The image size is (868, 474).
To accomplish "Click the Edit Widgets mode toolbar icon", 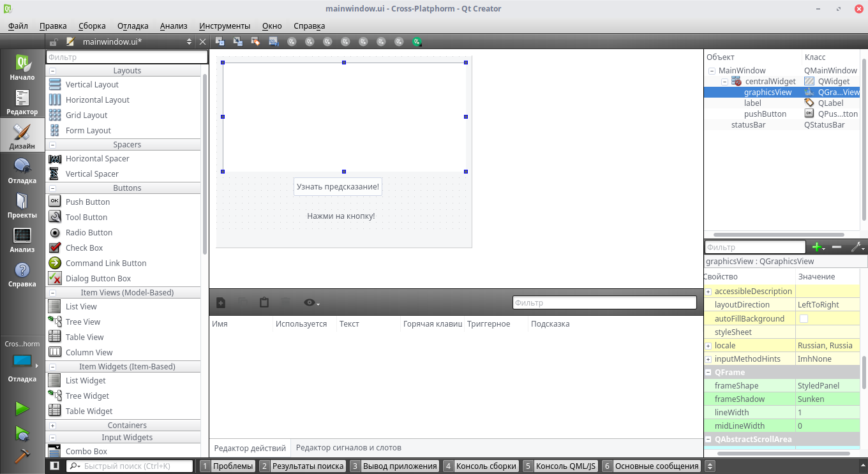I will click(x=220, y=41).
